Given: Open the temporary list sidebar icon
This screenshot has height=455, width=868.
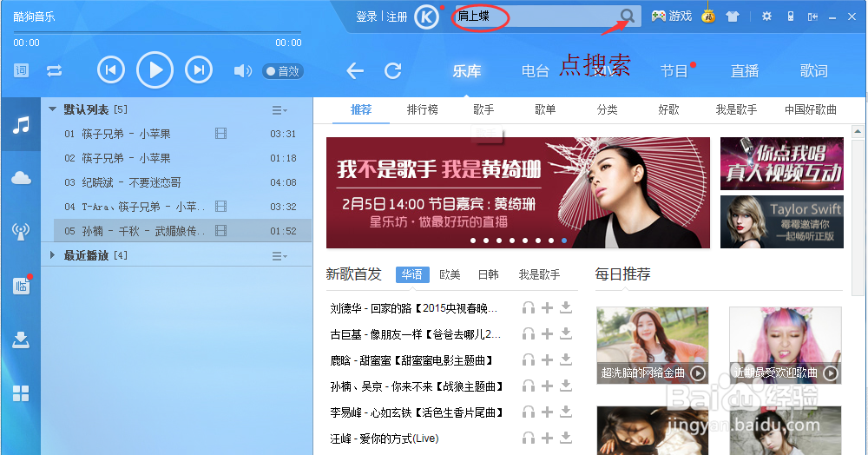Looking at the screenshot, I should pos(21,286).
